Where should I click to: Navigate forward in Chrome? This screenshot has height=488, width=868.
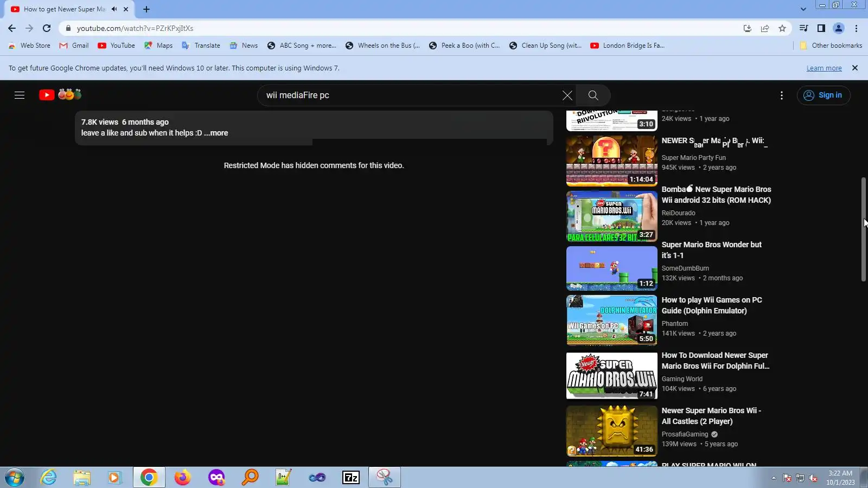tap(29, 28)
